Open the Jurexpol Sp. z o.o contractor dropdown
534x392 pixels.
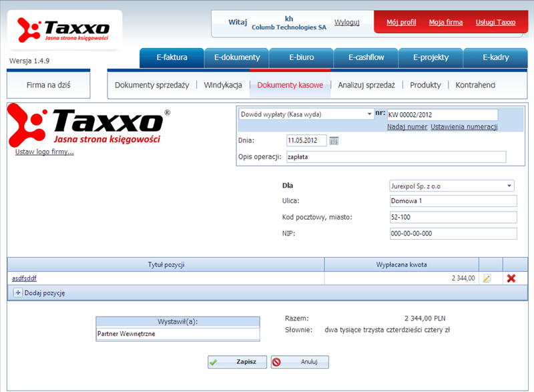[x=509, y=186]
